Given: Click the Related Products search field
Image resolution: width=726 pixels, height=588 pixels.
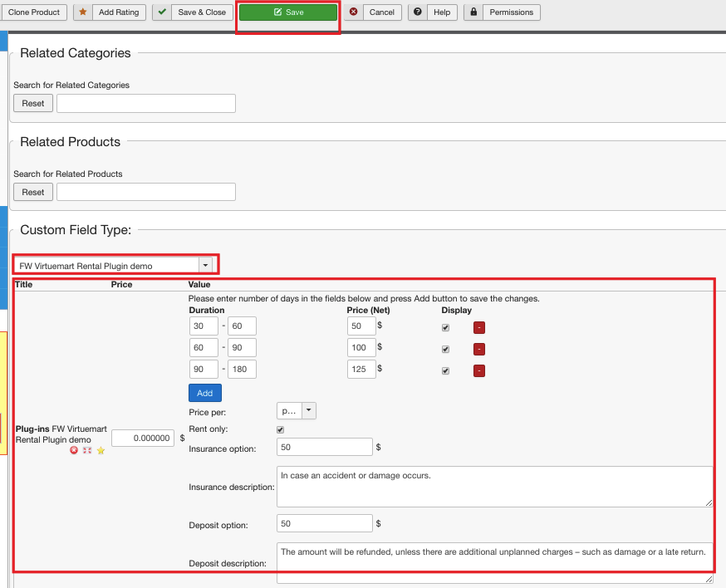Looking at the screenshot, I should tap(145, 192).
